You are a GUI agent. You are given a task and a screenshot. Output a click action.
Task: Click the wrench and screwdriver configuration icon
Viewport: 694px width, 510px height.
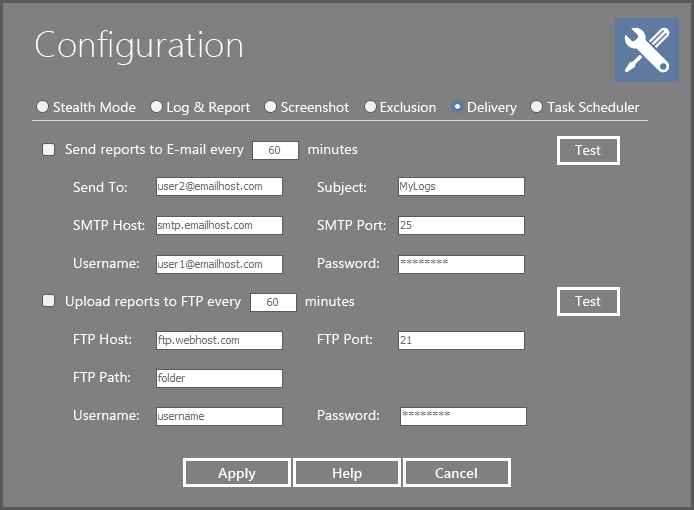(646, 50)
